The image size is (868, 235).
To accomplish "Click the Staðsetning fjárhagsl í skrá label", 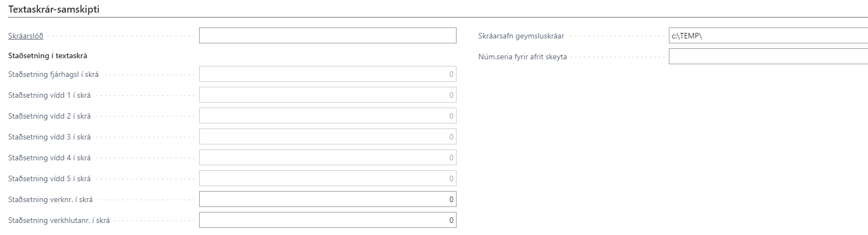I will point(53,75).
